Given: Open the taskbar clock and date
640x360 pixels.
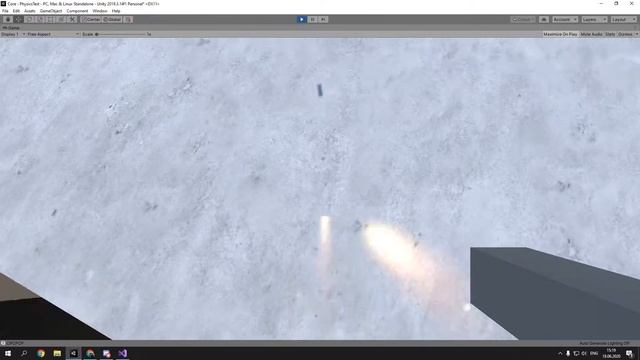Looking at the screenshot, I should (x=611, y=353).
